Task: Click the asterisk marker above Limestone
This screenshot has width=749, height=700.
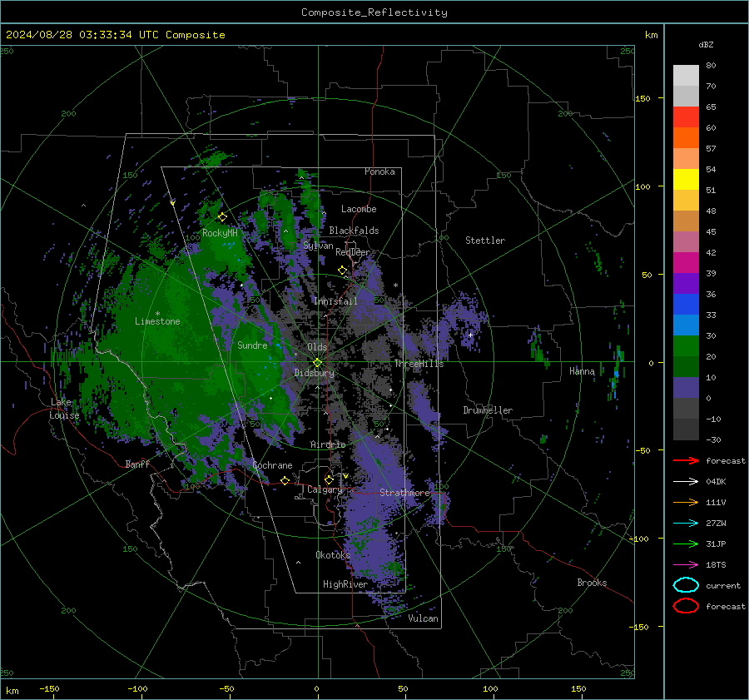Action: coord(157,314)
